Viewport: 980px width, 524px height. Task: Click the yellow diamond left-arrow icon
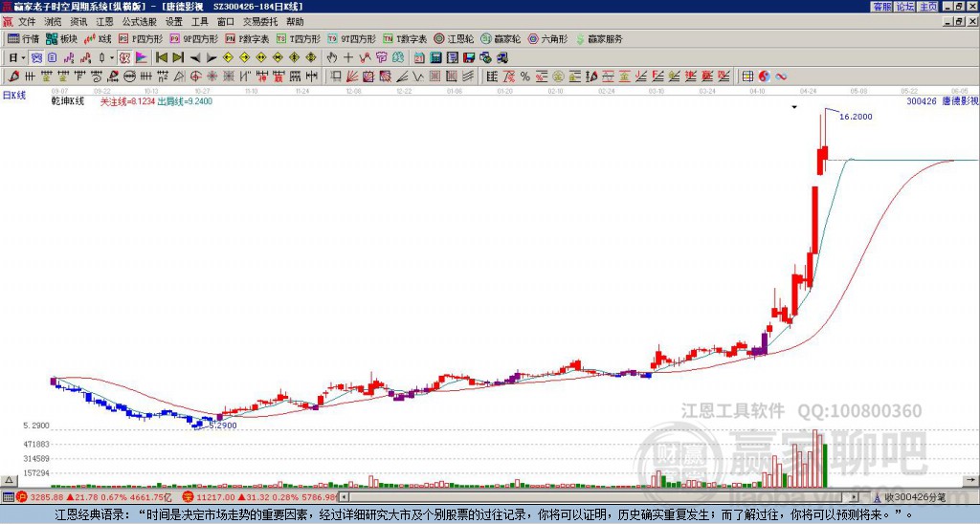[228, 58]
